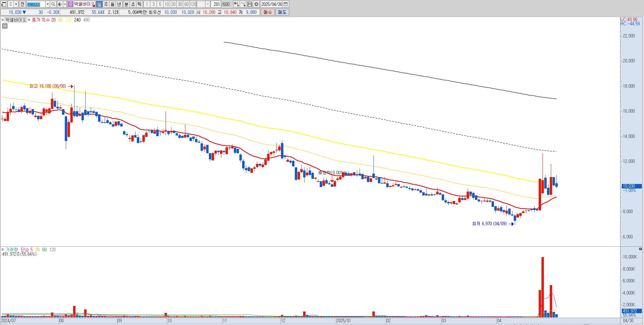Open the dropdown arrow beside speaker icon
The width and height of the screenshot is (644, 325).
(x=65, y=4)
